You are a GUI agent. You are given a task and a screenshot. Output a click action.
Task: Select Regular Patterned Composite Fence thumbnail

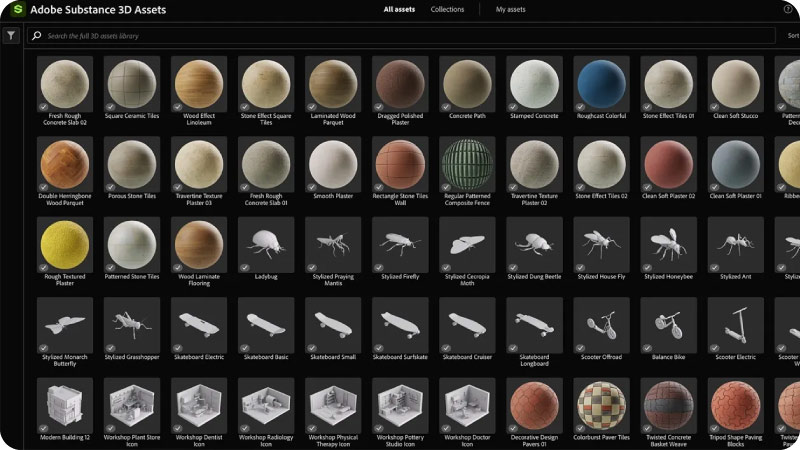click(467, 164)
